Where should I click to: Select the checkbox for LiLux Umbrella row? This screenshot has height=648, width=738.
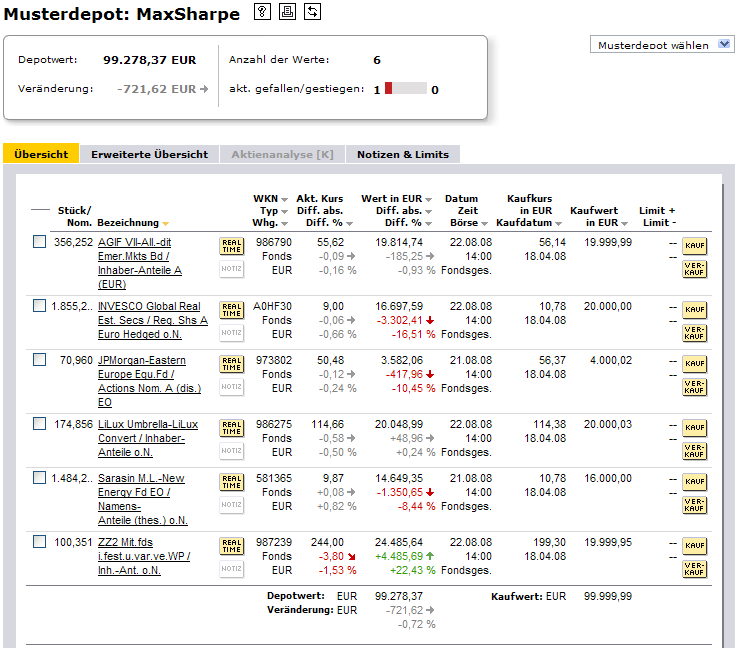coord(39,425)
